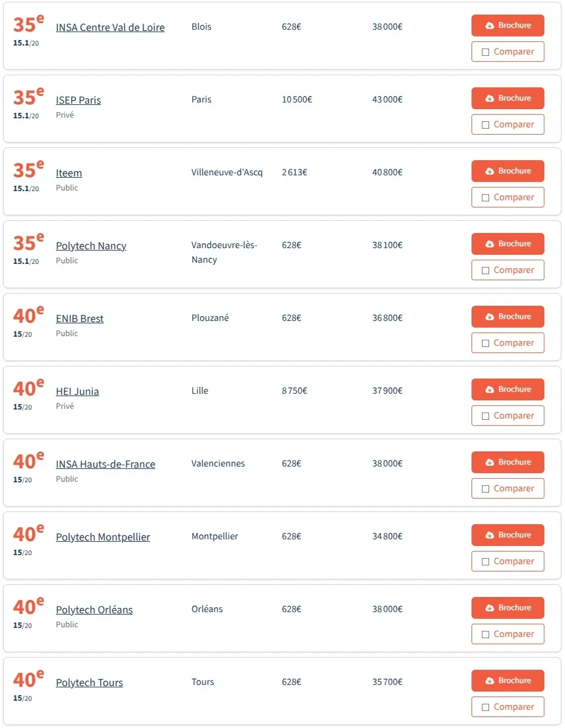The height and width of the screenshot is (728, 565).
Task: Click the ENIB Brest brochure download icon
Action: tap(490, 317)
